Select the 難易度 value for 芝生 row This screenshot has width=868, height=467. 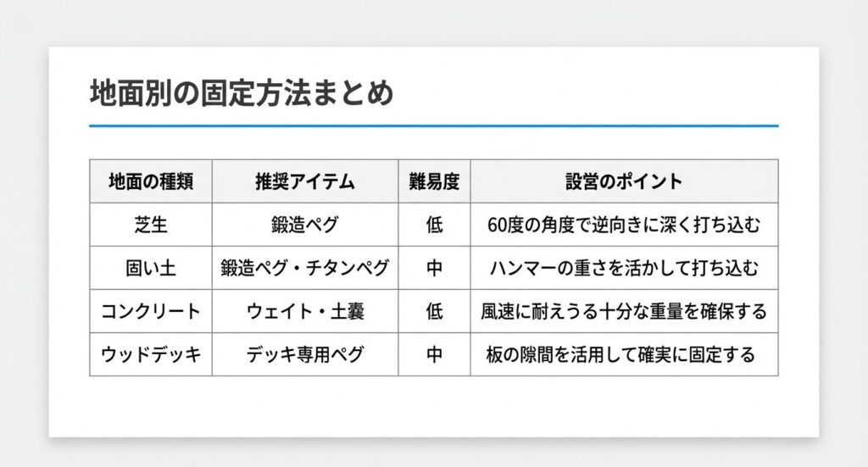click(x=434, y=225)
